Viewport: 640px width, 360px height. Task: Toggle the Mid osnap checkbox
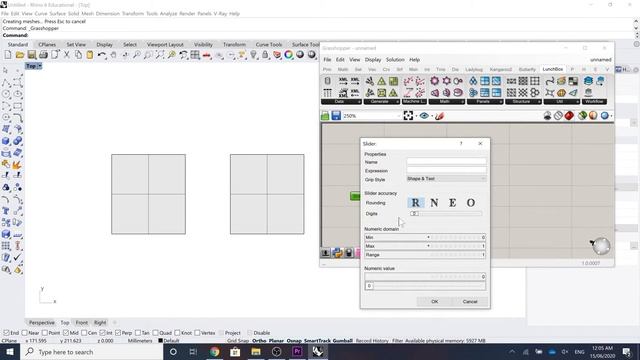pos(66,333)
